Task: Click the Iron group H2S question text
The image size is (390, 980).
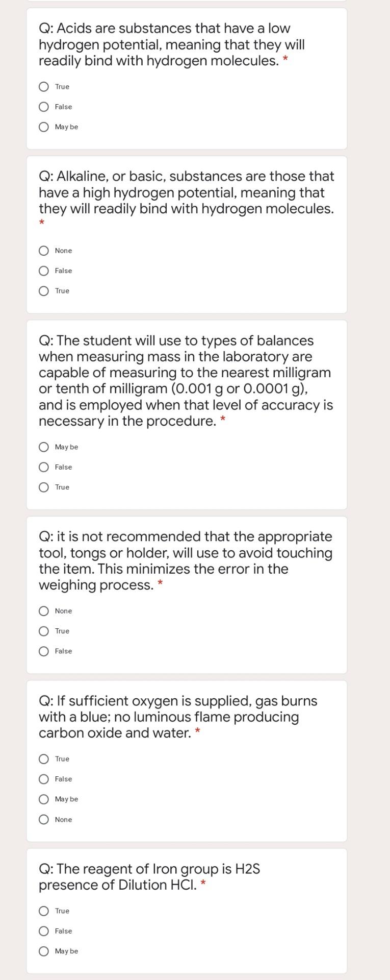Action: pyautogui.click(x=149, y=877)
